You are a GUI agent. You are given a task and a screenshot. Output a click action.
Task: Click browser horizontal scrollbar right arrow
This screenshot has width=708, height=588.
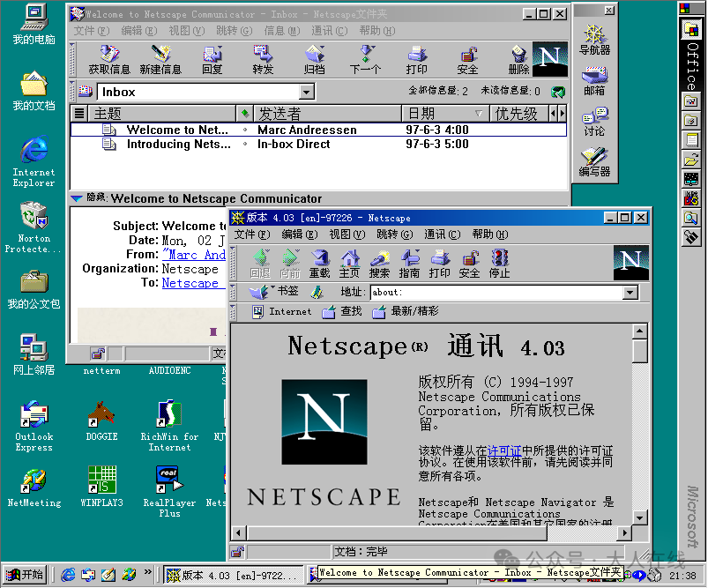click(x=624, y=533)
